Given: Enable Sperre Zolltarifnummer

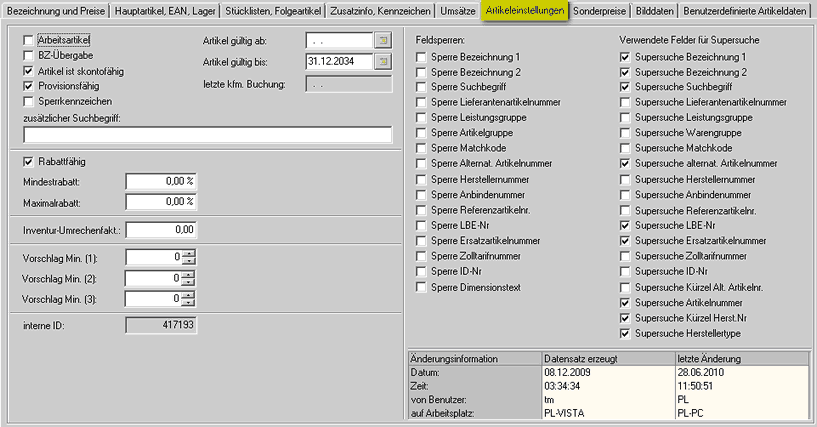Looking at the screenshot, I should pos(421,256).
